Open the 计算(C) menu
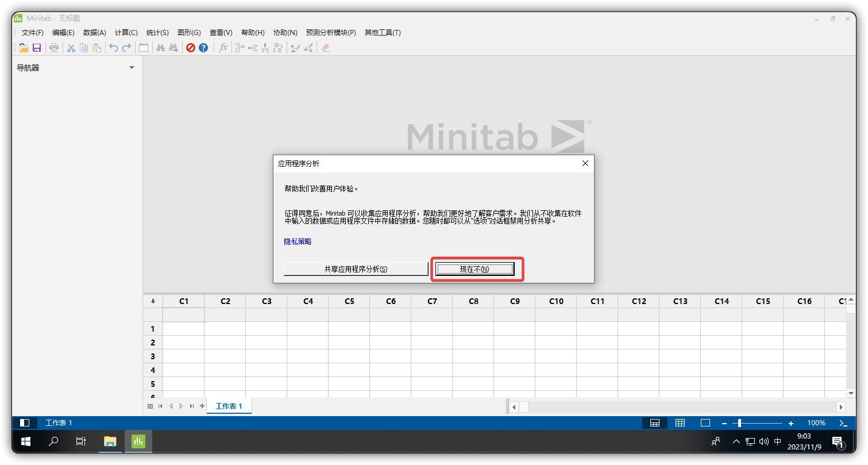The width and height of the screenshot is (868, 465). click(x=126, y=33)
